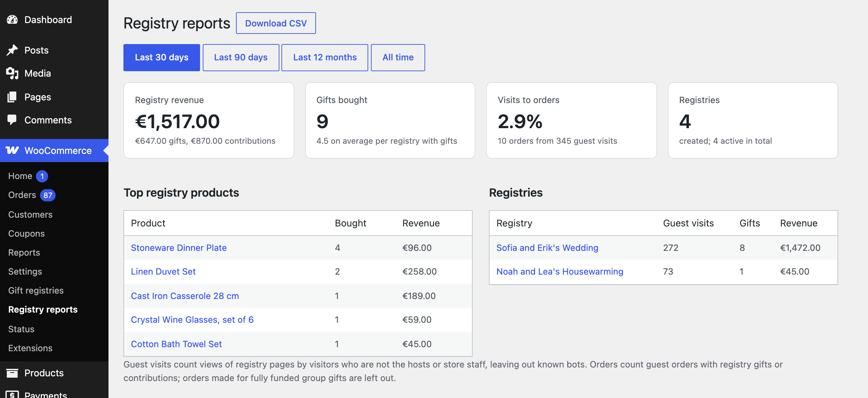Open Cotton Bath Towel Set link
This screenshot has width=868, height=398.
(x=176, y=344)
